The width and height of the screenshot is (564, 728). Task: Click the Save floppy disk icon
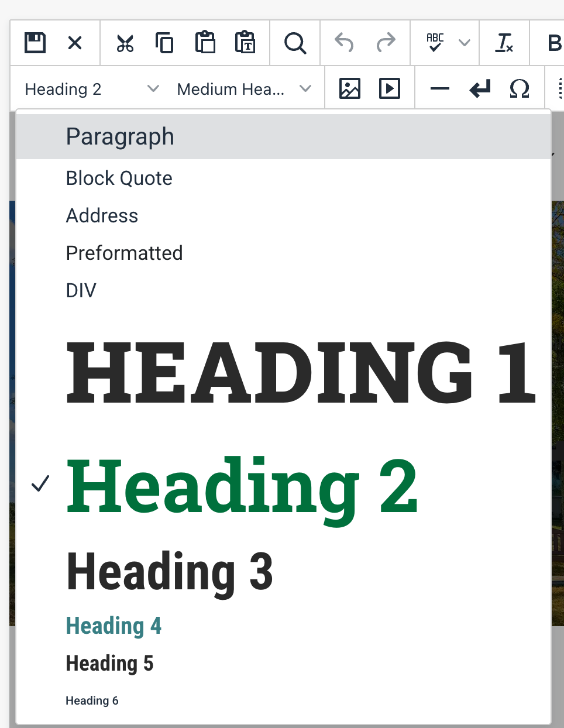click(x=35, y=43)
